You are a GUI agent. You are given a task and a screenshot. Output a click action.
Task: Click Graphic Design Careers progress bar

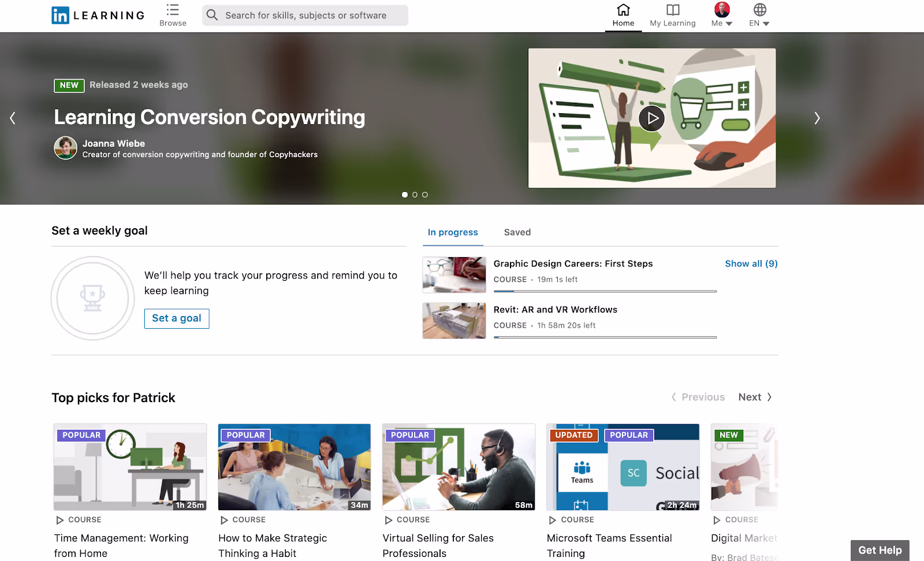coord(605,291)
